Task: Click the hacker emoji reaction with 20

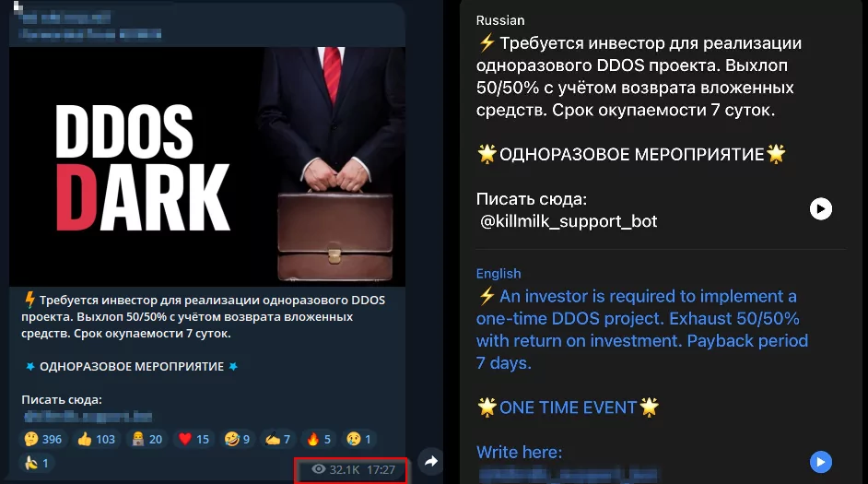Action: [x=147, y=439]
